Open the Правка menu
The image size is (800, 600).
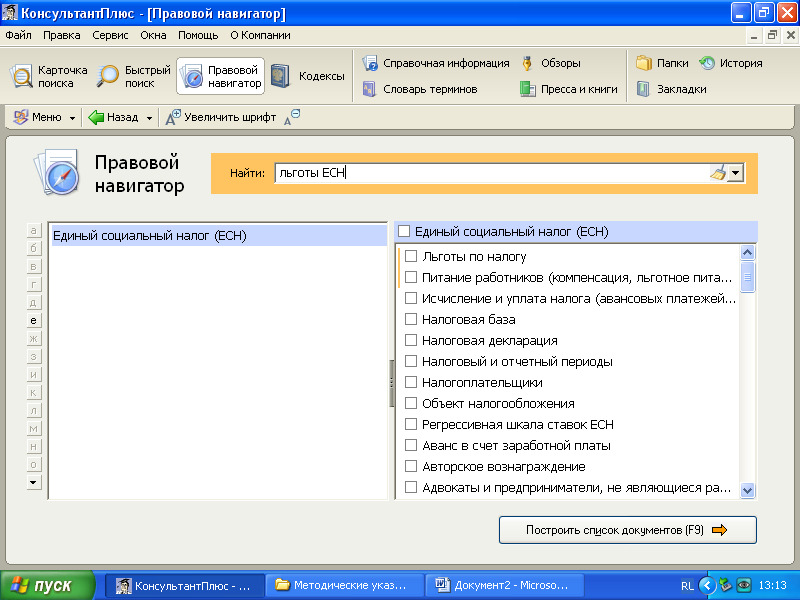(x=62, y=35)
